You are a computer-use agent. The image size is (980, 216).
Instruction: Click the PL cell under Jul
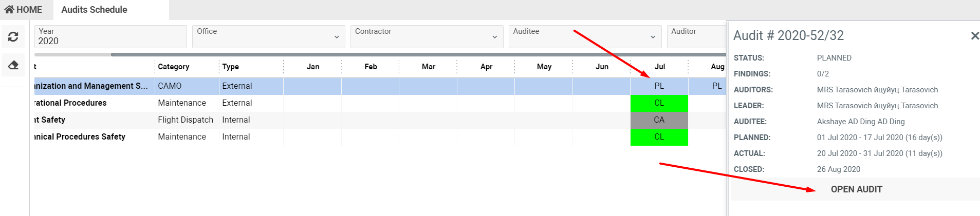tap(659, 86)
